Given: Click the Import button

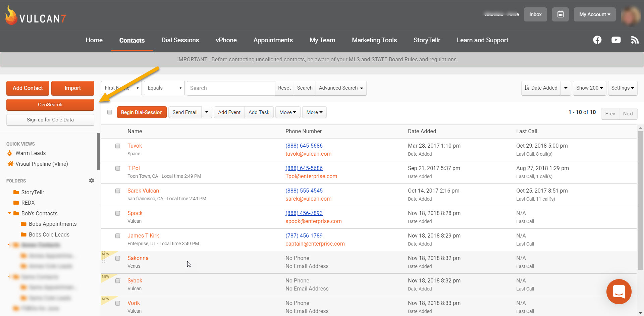Looking at the screenshot, I should pyautogui.click(x=73, y=88).
